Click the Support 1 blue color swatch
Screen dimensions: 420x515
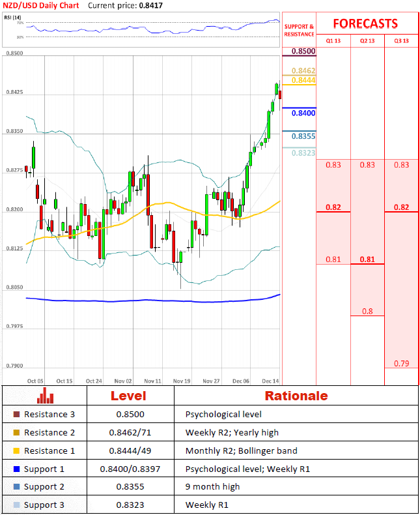16,469
